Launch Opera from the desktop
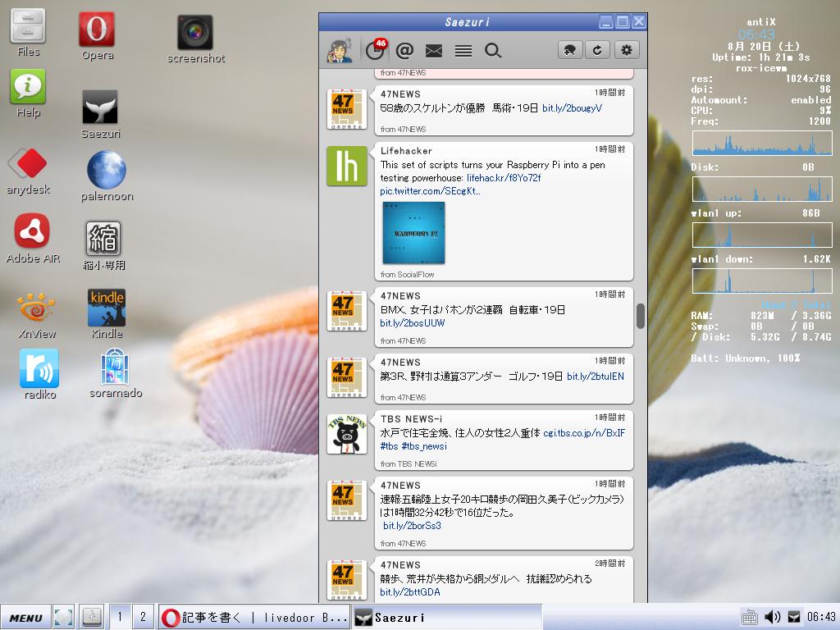Viewport: 840px width, 630px height. click(97, 29)
